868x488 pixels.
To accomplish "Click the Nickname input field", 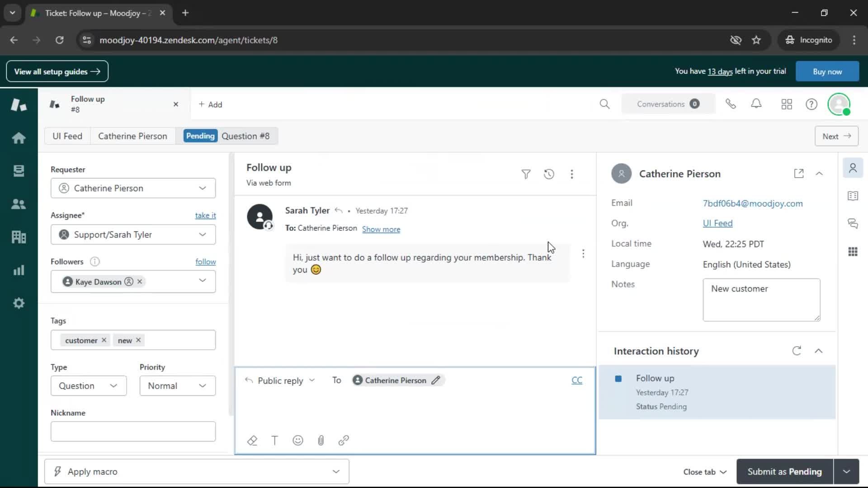I will (133, 432).
